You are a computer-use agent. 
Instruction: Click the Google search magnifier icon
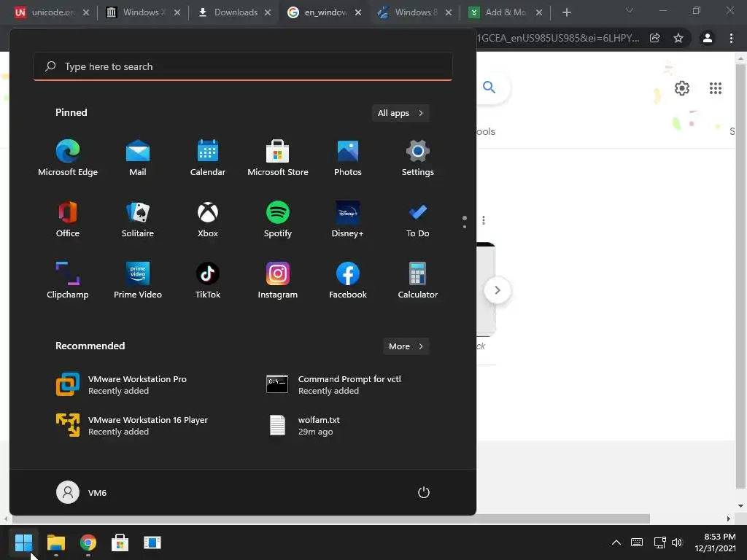click(x=489, y=87)
